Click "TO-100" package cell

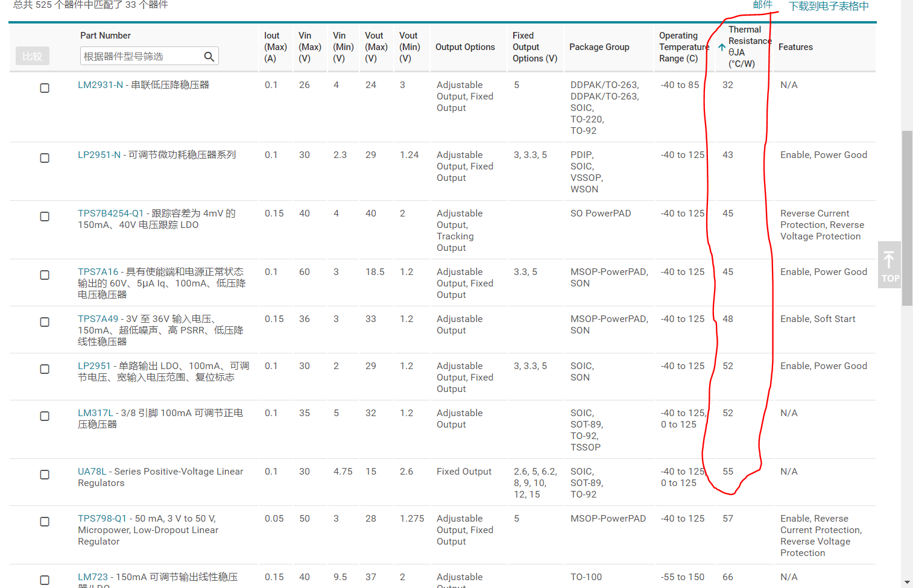coord(586,577)
